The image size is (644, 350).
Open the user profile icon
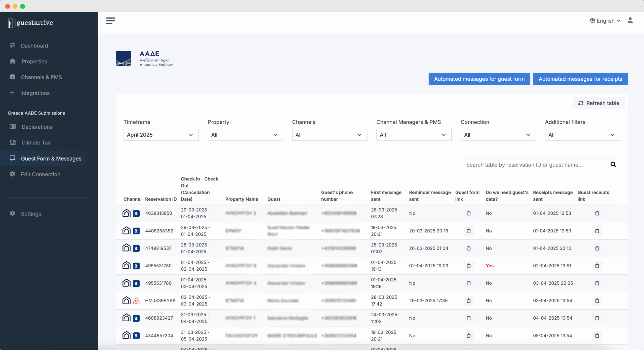point(630,21)
